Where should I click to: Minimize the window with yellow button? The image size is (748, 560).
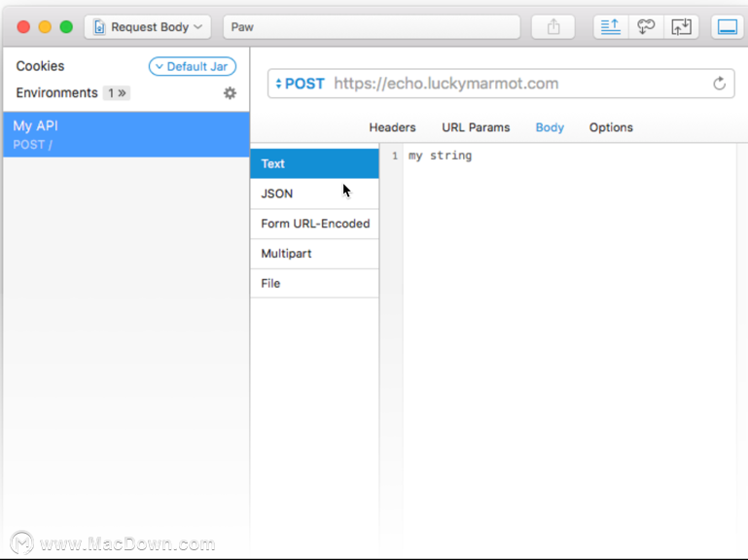coord(45,26)
